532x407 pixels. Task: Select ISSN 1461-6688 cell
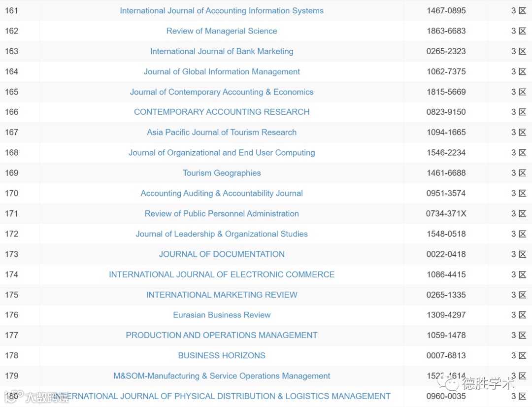[446, 173]
